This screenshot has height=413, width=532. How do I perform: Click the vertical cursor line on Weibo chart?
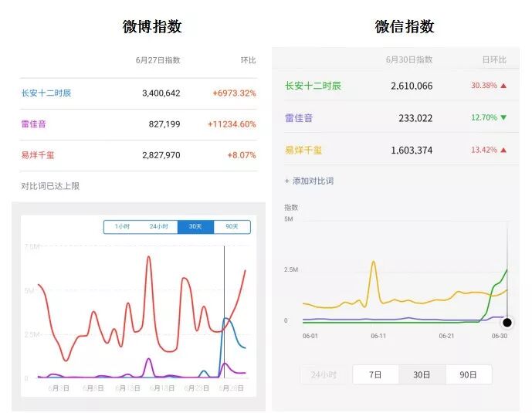(x=224, y=312)
